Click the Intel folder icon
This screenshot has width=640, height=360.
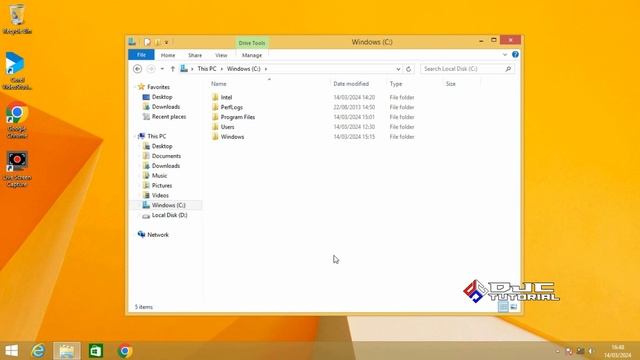pyautogui.click(x=216, y=97)
